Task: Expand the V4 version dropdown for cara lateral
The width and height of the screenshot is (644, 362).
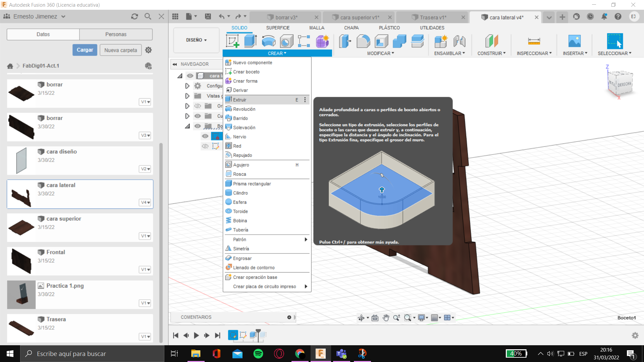Action: (x=145, y=202)
